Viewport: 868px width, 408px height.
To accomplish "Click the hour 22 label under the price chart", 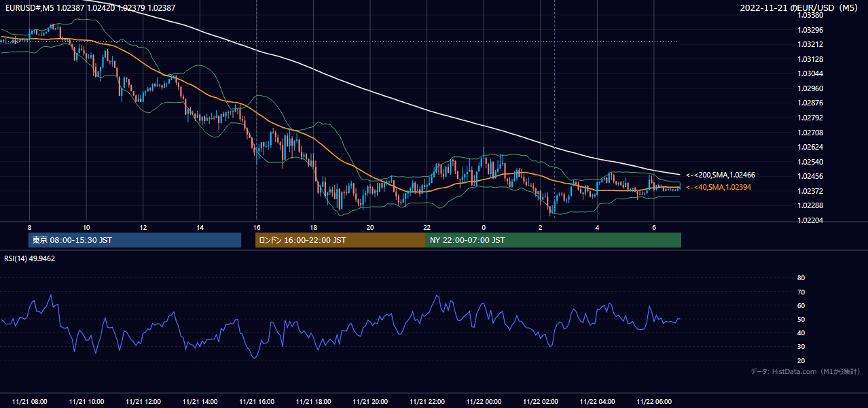I will [427, 227].
